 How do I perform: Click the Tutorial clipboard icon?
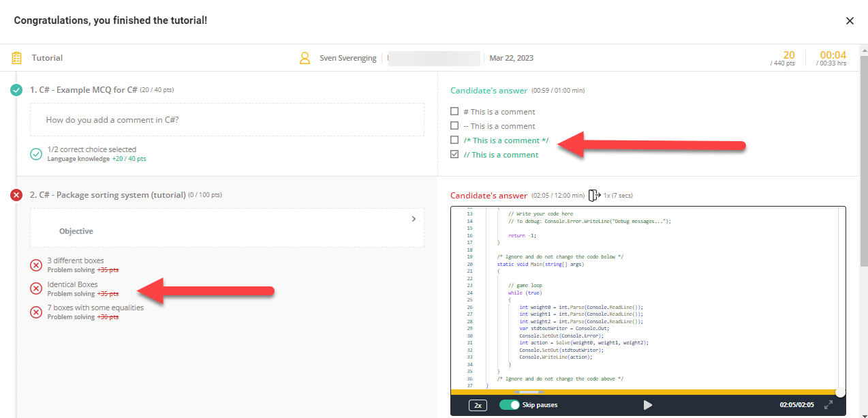(x=17, y=58)
